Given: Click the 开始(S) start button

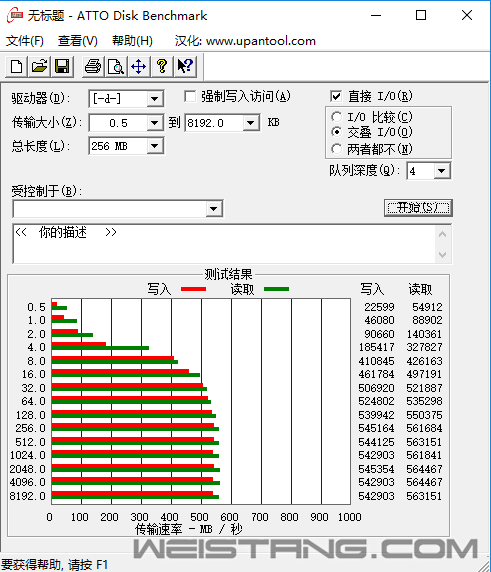Looking at the screenshot, I should 418,208.
